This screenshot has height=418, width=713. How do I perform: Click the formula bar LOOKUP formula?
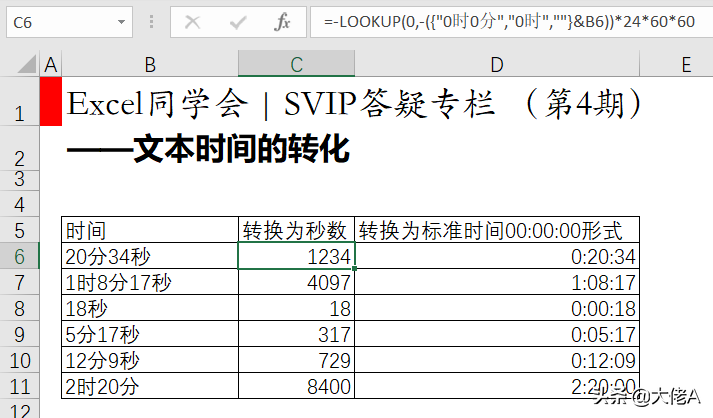coord(509,22)
